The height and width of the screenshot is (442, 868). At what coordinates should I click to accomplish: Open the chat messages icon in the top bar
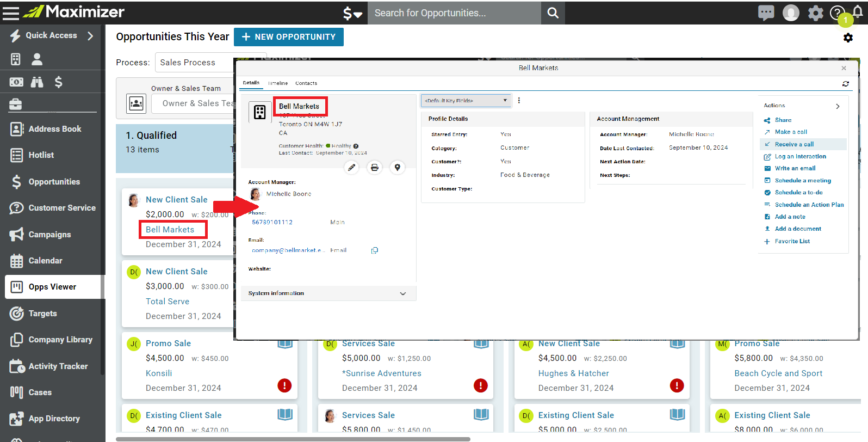point(766,13)
